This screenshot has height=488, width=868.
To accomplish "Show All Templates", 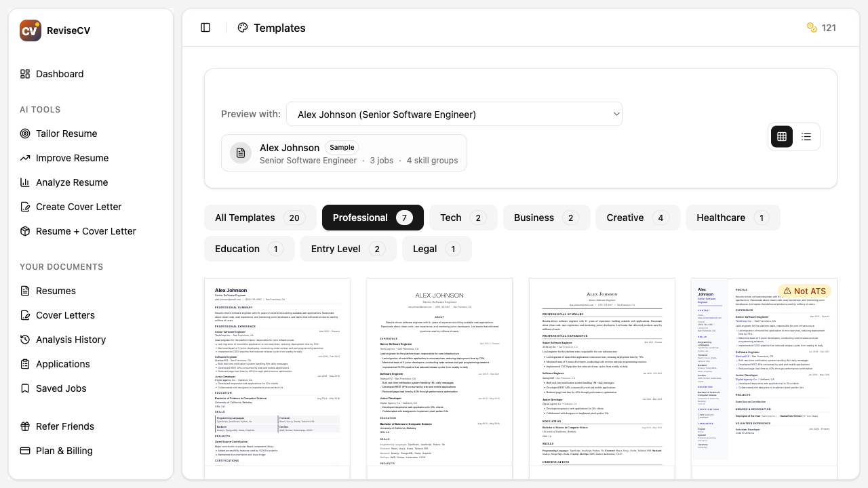I will [260, 218].
